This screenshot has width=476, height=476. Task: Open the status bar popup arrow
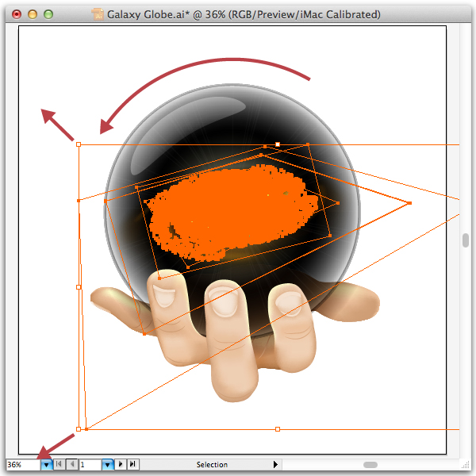click(275, 464)
